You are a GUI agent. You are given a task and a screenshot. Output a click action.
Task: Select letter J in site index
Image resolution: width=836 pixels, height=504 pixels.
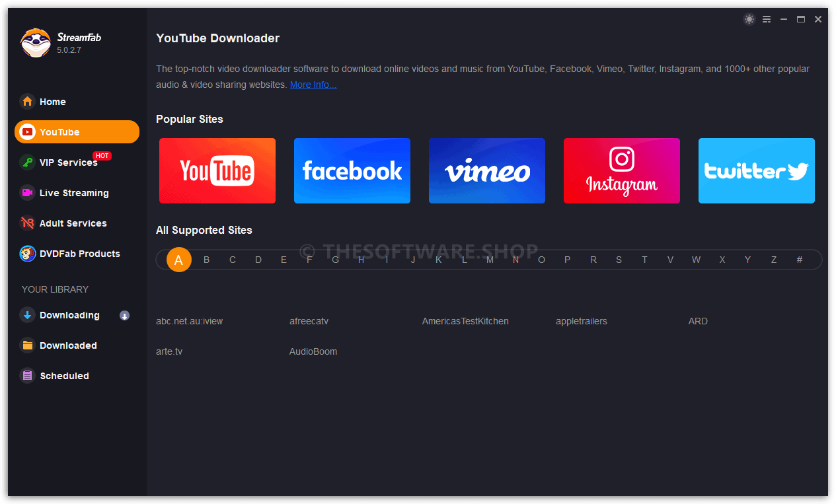coord(413,260)
